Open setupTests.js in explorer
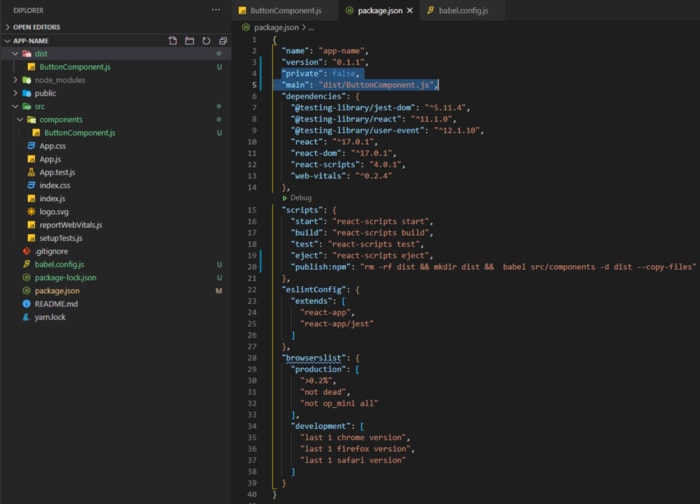 pos(61,238)
